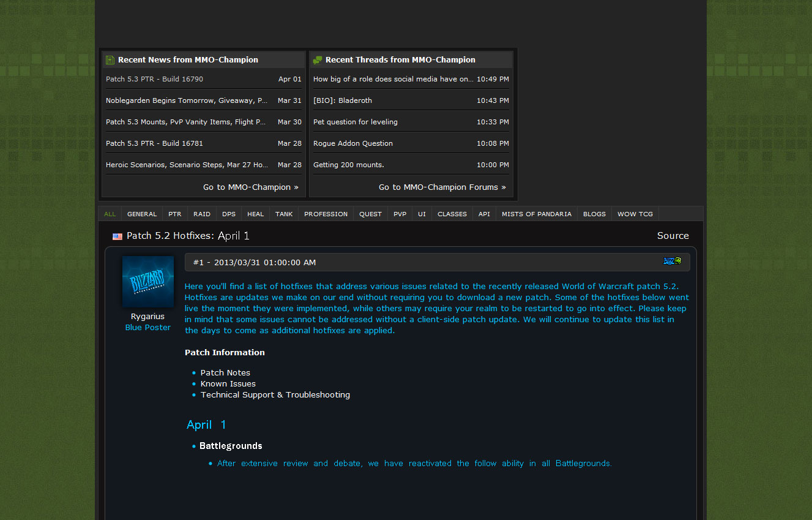The image size is (812, 520).
Task: Select the CLASSES tab
Action: point(452,214)
